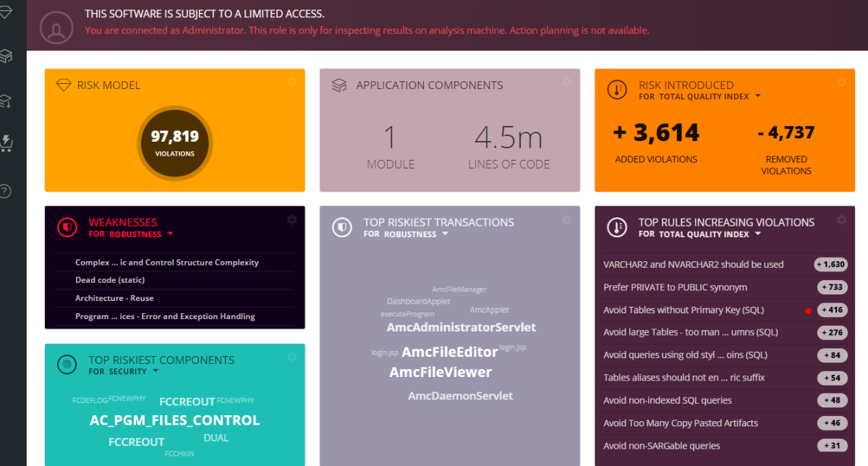Viewport: 868px width, 466px height.
Task: Open Top Riskiest Components Security dropdown
Action: click(x=153, y=371)
